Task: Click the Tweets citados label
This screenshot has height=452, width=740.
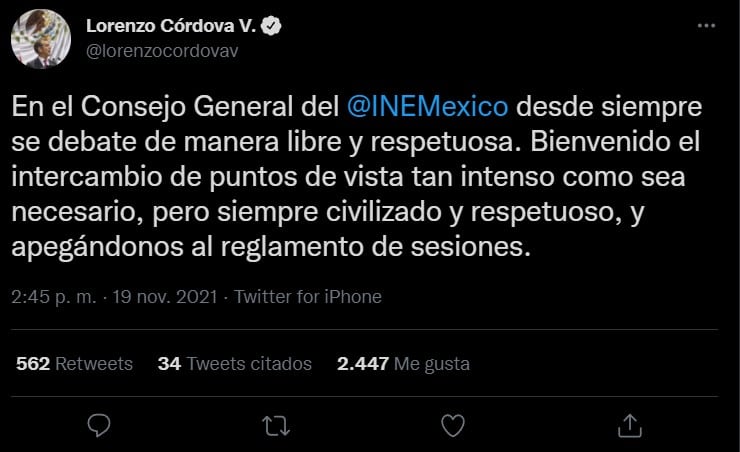Action: tap(249, 364)
